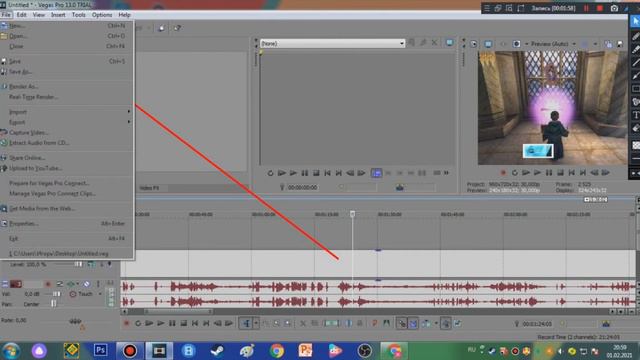
Task: Click the audio track waveform event
Action: point(378,294)
